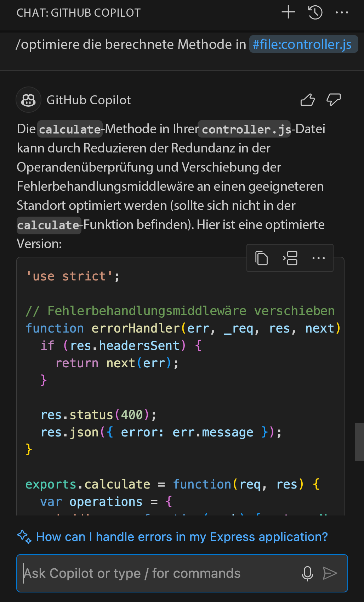The height and width of the screenshot is (602, 364).
Task: Click the 'return next(err);' code line
Action: point(117,363)
